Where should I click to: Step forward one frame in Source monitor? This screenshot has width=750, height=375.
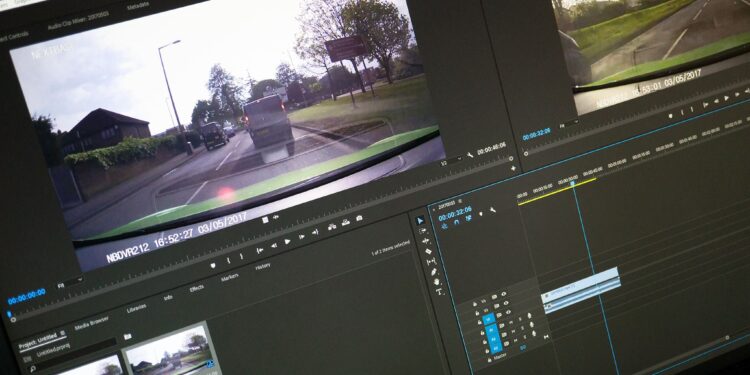pyautogui.click(x=302, y=237)
